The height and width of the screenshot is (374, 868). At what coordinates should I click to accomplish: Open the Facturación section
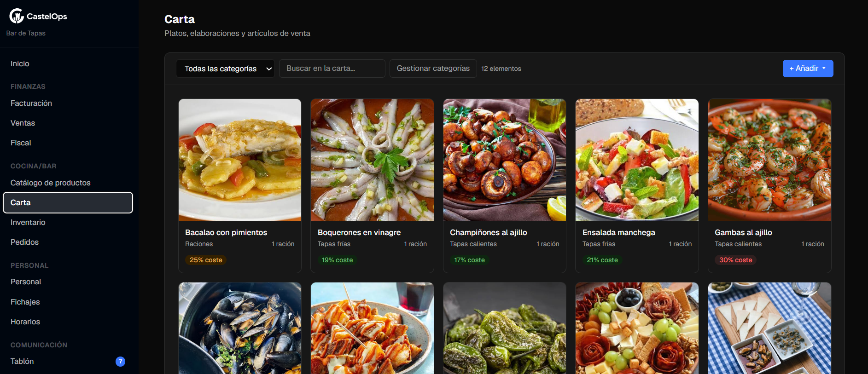[31, 103]
